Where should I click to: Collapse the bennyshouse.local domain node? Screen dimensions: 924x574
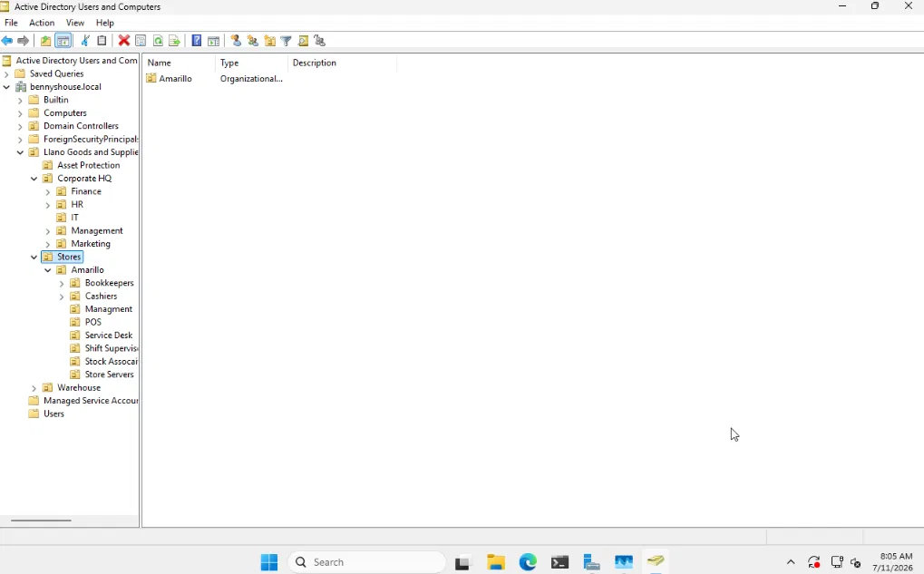click(6, 87)
